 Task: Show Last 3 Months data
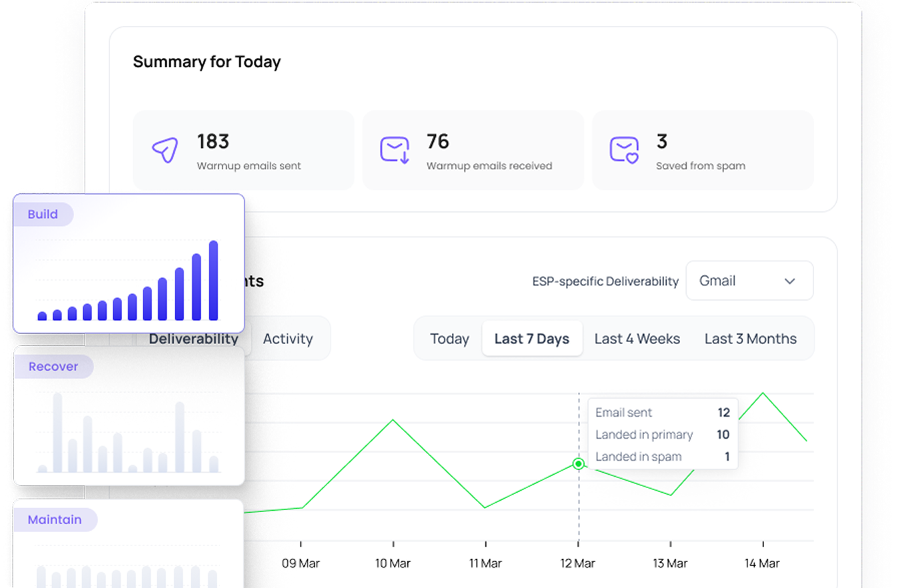[750, 339]
